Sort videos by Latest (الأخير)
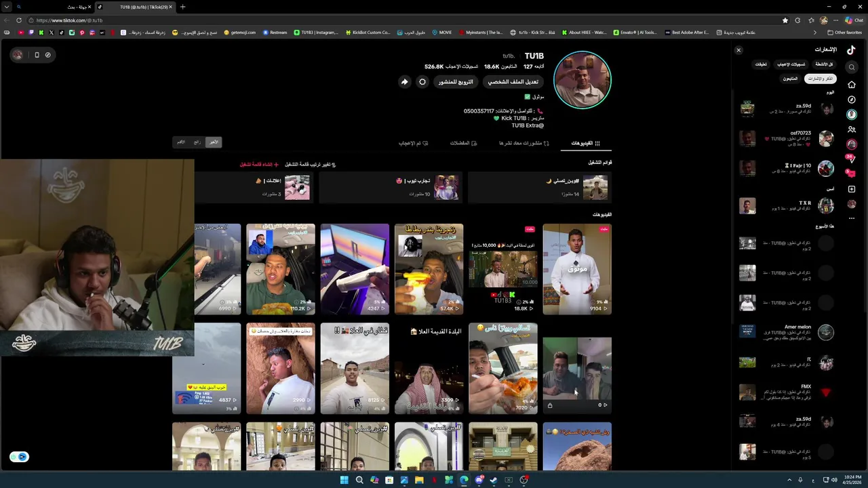This screenshot has width=868, height=488. point(214,142)
